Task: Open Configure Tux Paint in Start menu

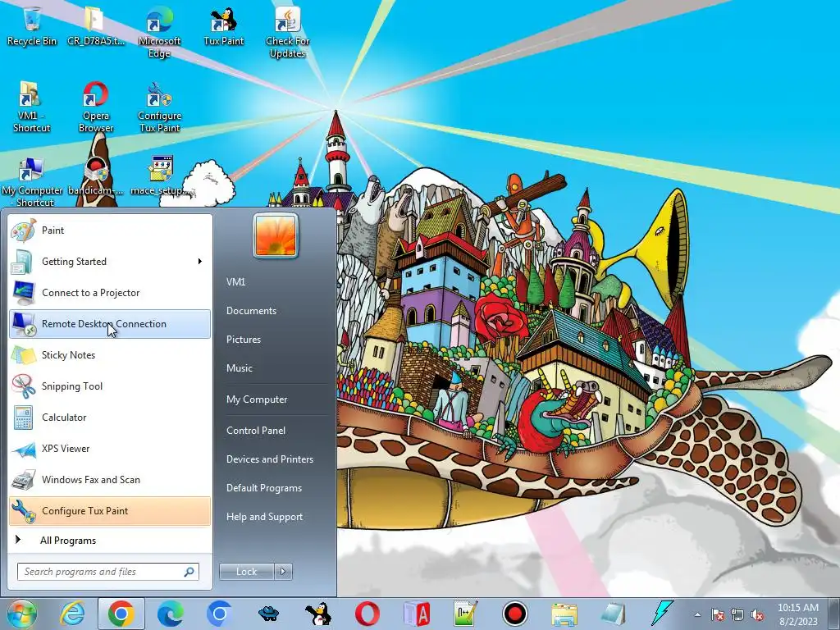Action: (x=110, y=510)
